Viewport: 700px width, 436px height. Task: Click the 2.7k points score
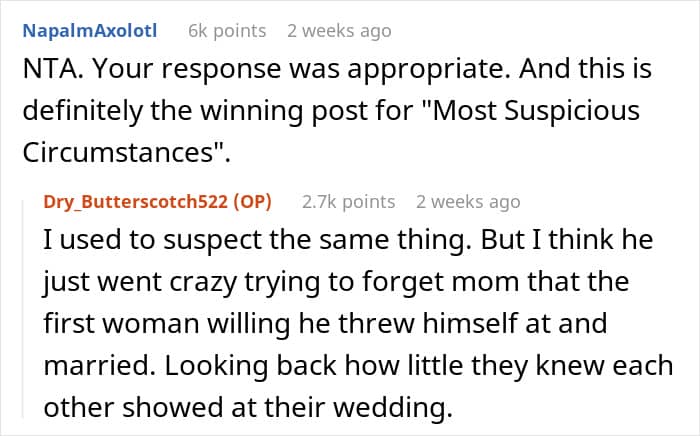click(348, 202)
